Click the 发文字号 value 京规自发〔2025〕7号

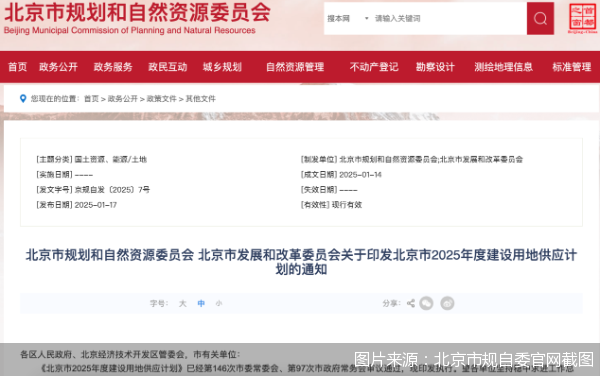(112, 190)
